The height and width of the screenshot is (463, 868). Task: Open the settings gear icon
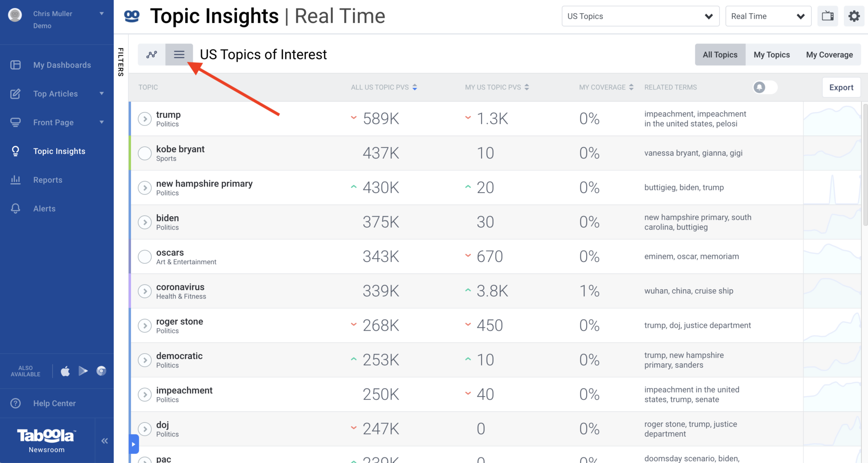[x=854, y=16]
